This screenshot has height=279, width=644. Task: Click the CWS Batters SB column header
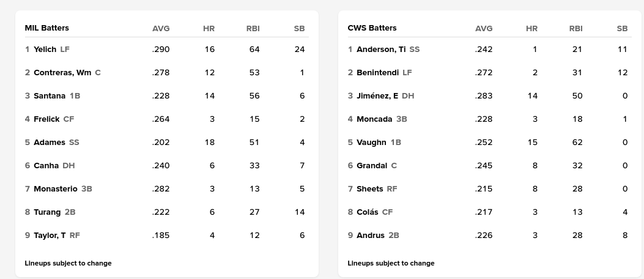[x=622, y=29]
